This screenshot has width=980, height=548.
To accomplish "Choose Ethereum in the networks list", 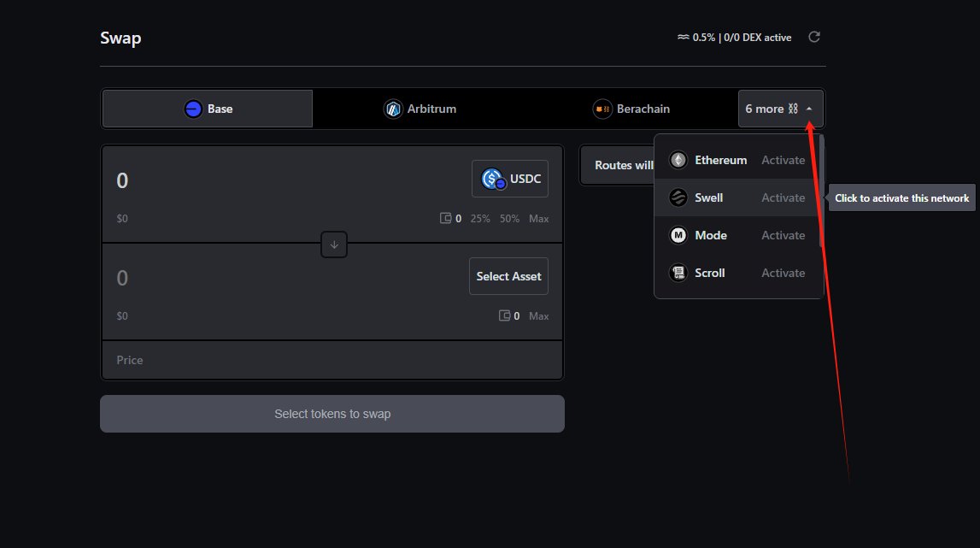I will tap(736, 160).
